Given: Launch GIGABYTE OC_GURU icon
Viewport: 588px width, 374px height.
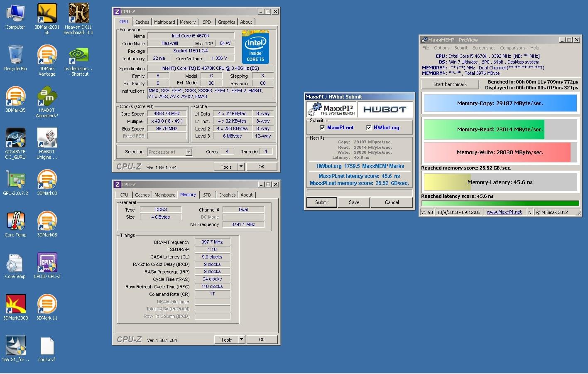Looking at the screenshot, I should tap(15, 138).
